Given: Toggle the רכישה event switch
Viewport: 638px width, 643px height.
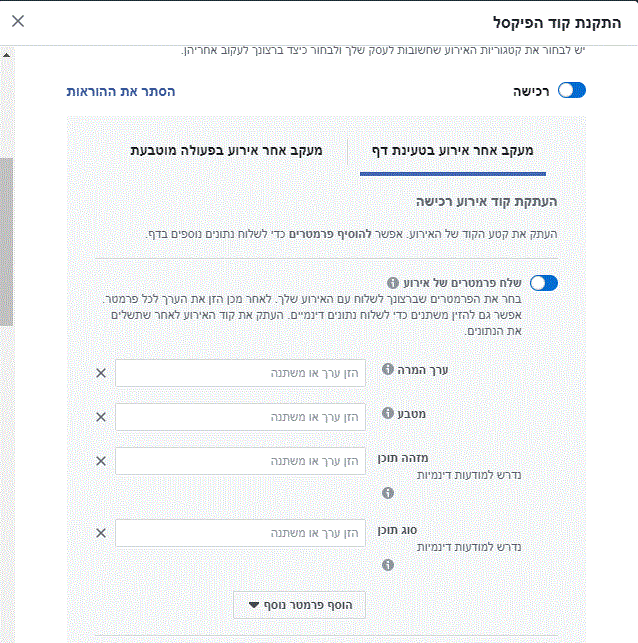Looking at the screenshot, I should pos(572,90).
